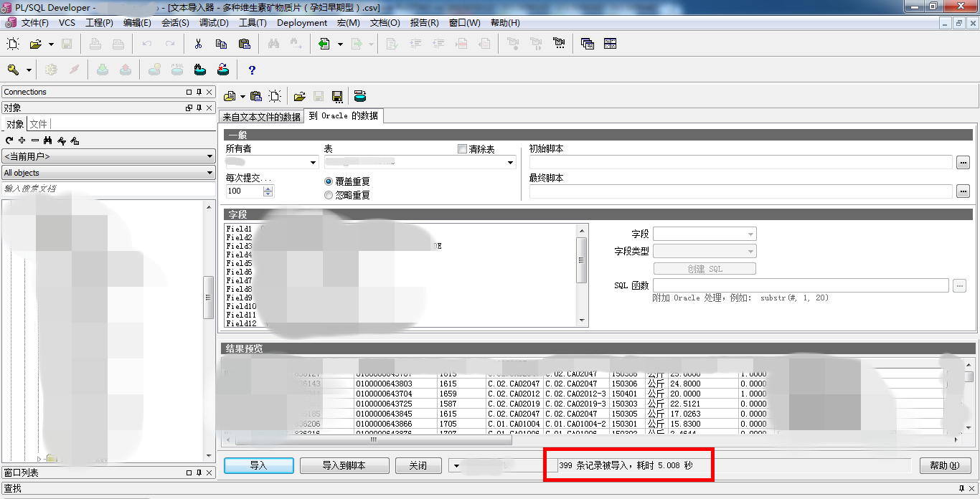Click the database icon with red mark
980x499 pixels.
click(x=223, y=70)
